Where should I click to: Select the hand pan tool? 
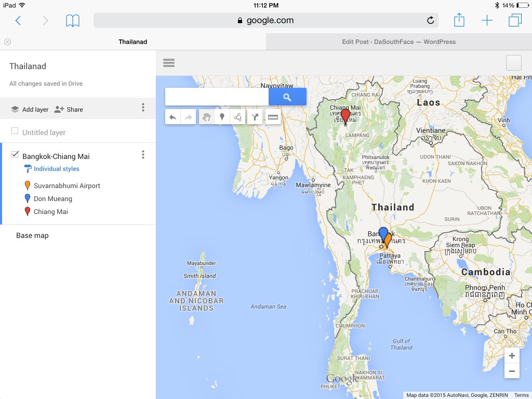pyautogui.click(x=207, y=117)
